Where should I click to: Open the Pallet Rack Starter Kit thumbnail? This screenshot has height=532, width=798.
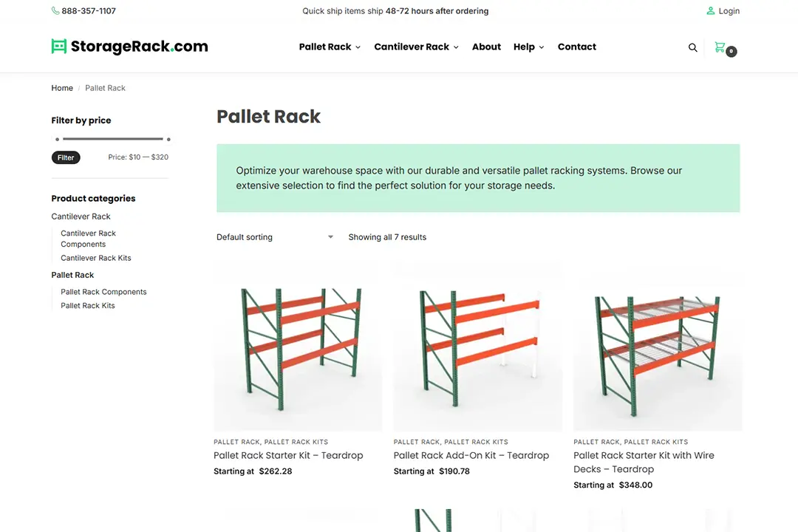[298, 346]
